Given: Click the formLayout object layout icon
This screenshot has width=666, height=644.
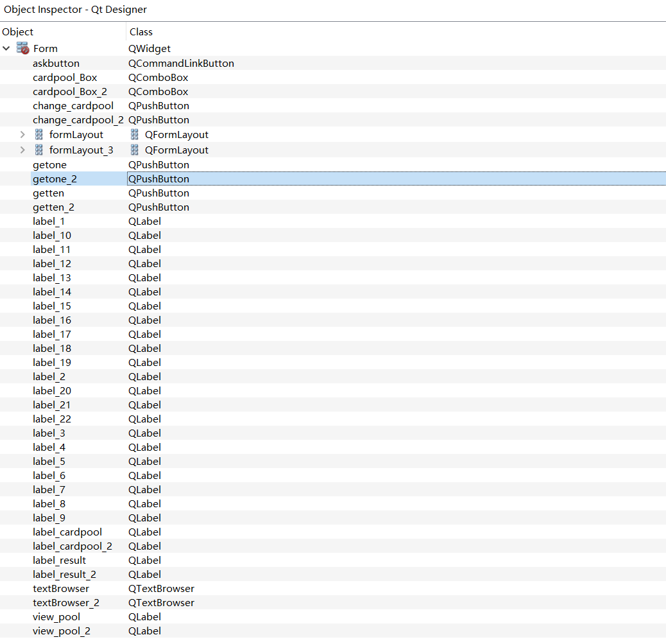Looking at the screenshot, I should tap(38, 135).
